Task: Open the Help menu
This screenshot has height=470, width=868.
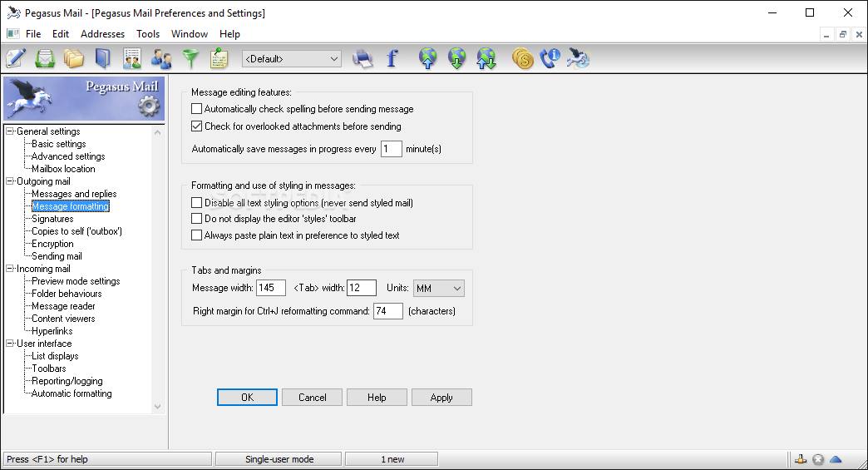Action: (x=229, y=34)
